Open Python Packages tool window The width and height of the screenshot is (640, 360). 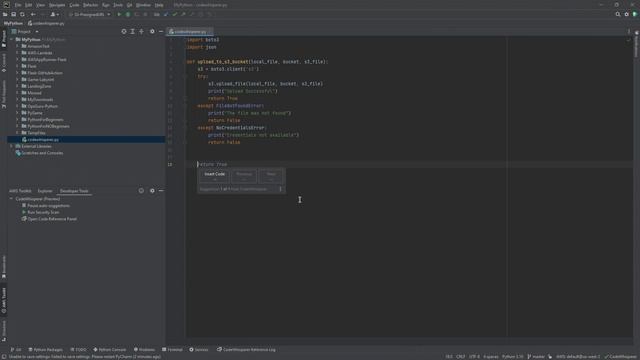point(45,349)
